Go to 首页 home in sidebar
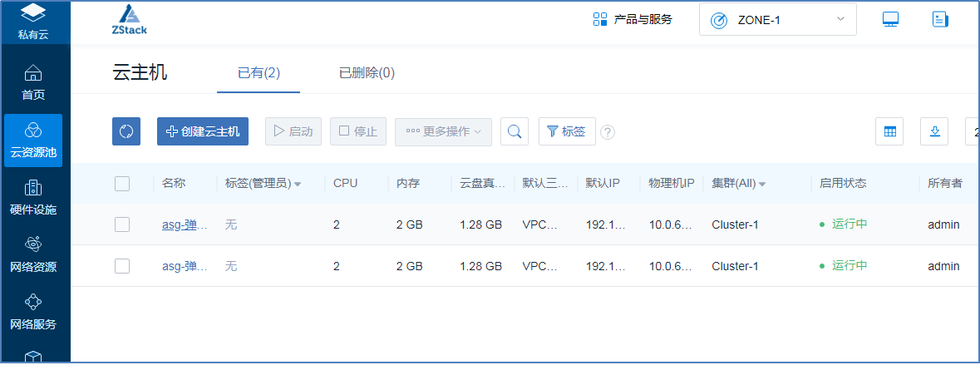The image size is (980, 365). [33, 81]
